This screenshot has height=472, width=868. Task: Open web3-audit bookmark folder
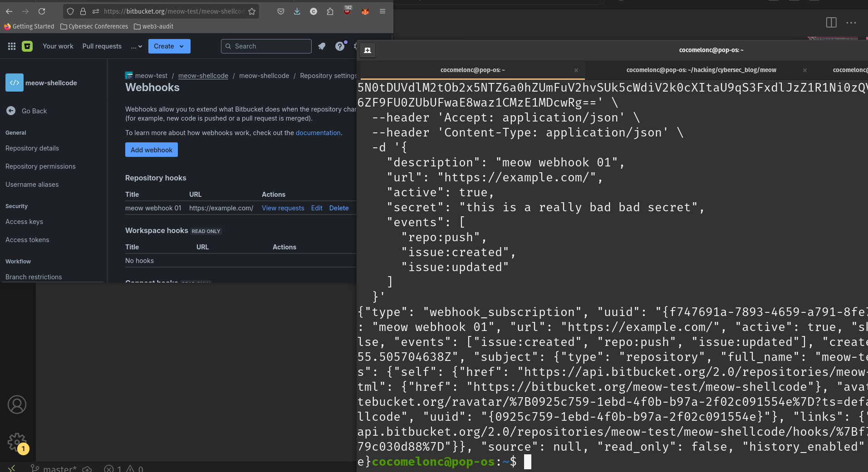click(154, 26)
